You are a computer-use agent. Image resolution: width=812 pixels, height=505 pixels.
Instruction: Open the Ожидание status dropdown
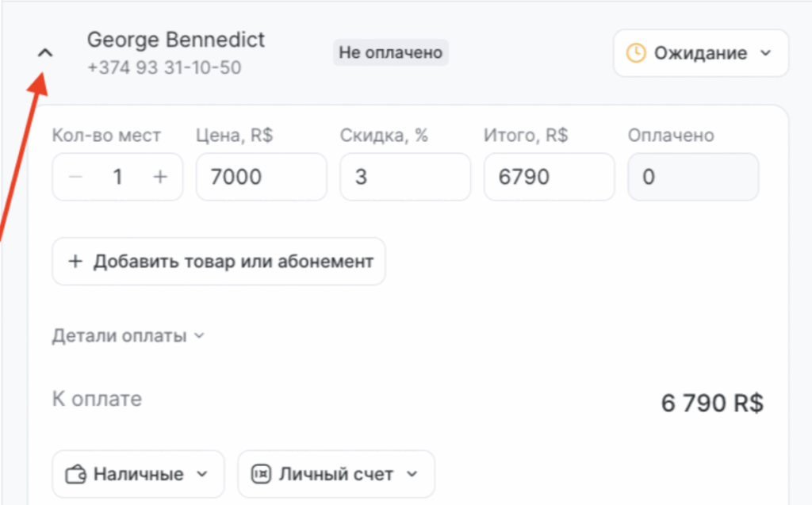(x=701, y=53)
